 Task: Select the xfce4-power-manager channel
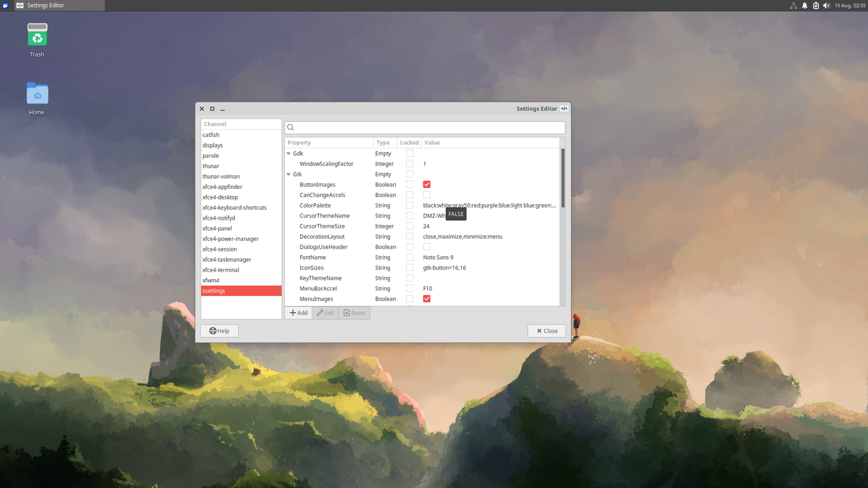241,239
